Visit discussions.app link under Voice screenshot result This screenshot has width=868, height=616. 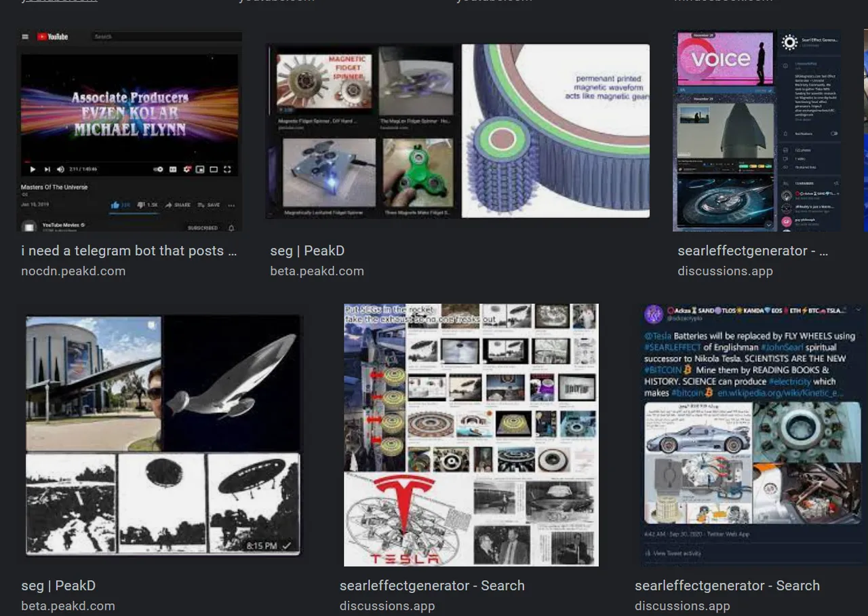pos(725,271)
